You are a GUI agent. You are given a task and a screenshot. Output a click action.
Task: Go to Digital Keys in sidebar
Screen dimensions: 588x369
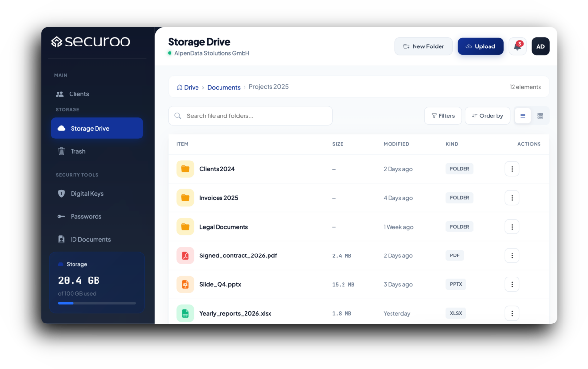87,194
